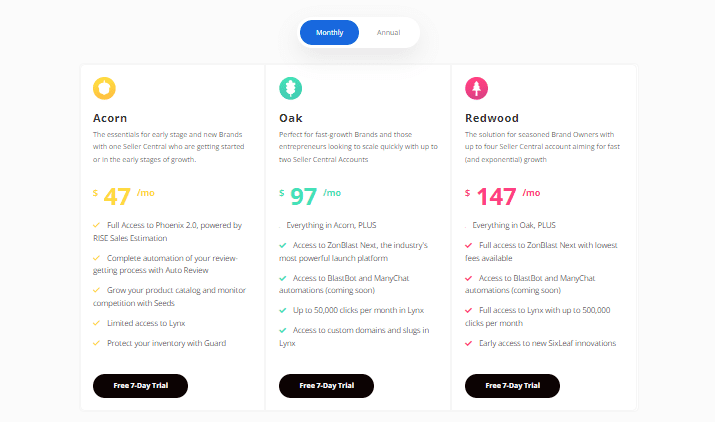This screenshot has height=422, width=715.
Task: Select the Monthly billing option
Action: pos(329,32)
